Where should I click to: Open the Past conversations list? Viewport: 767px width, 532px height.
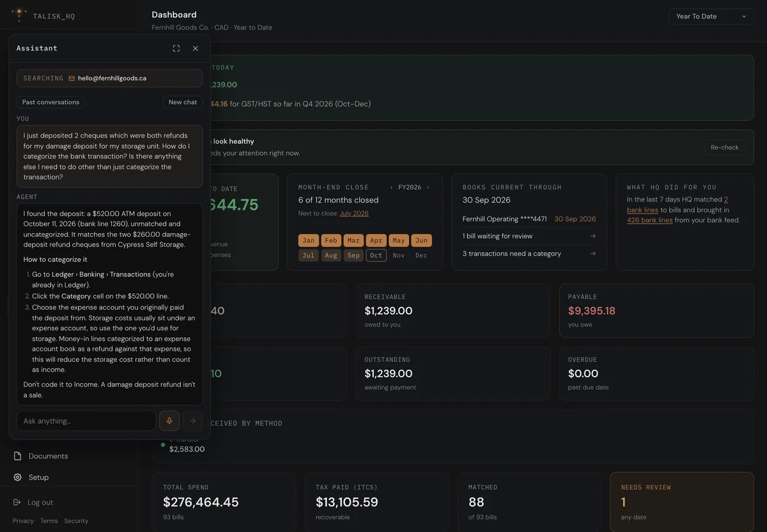click(51, 102)
